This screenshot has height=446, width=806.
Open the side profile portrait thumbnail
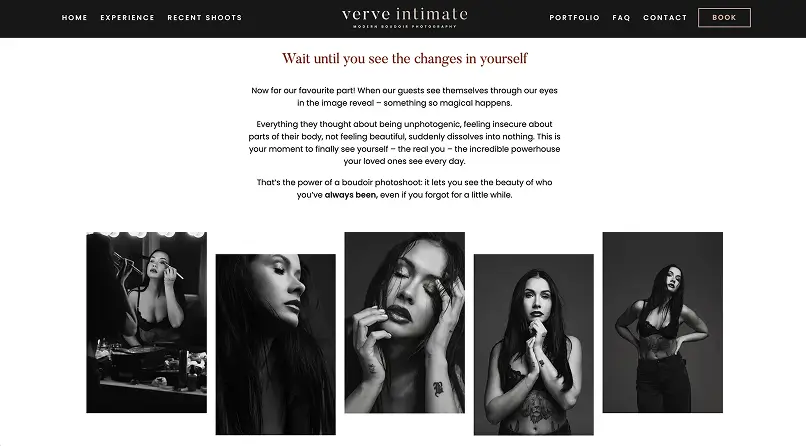pyautogui.click(x=276, y=344)
